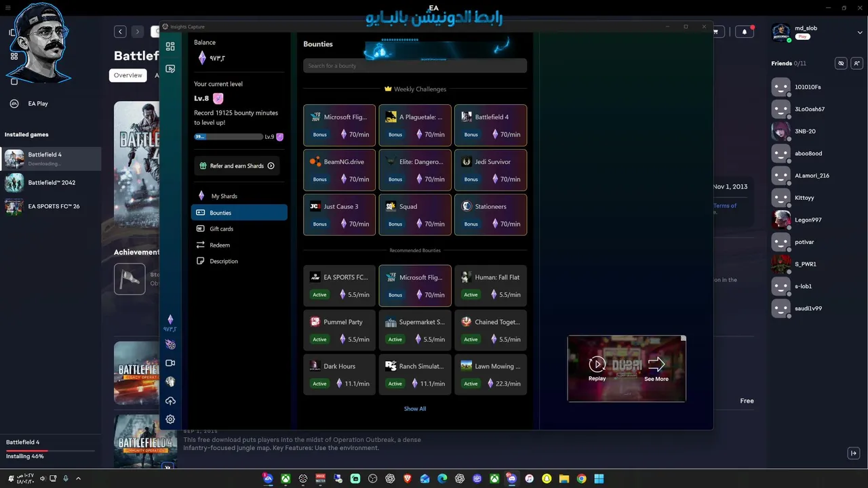
Task: Open friend saudi1v99 in friends list
Action: pos(816,308)
